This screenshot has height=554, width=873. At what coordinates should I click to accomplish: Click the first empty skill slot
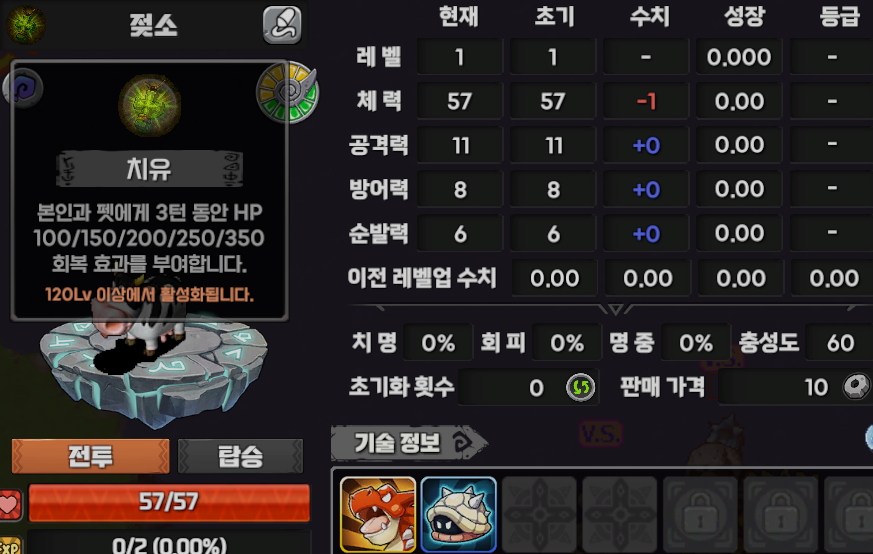point(539,515)
